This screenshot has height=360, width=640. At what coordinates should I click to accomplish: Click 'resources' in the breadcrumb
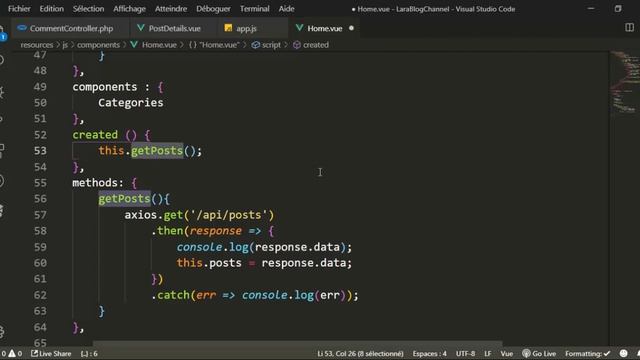37,45
